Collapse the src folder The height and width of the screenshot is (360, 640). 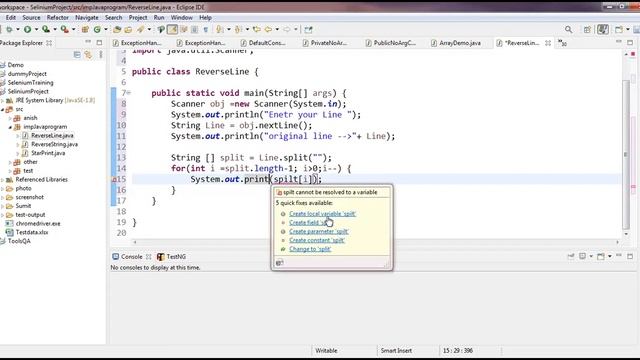pos(2,109)
